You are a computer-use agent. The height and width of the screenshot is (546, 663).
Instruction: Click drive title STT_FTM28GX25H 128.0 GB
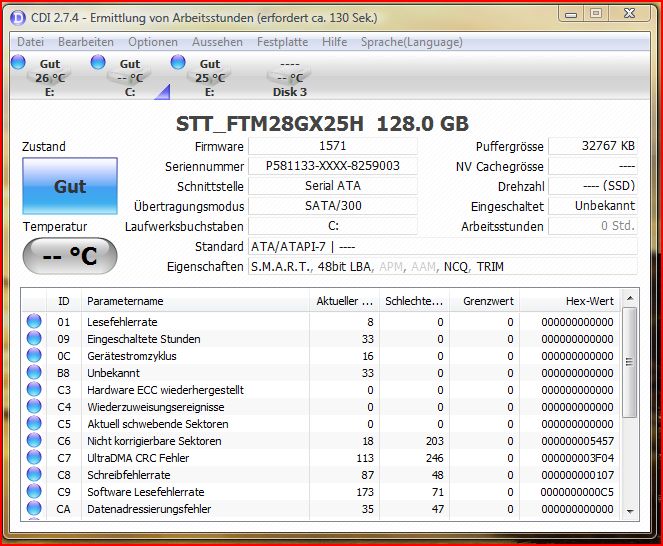pyautogui.click(x=322, y=124)
